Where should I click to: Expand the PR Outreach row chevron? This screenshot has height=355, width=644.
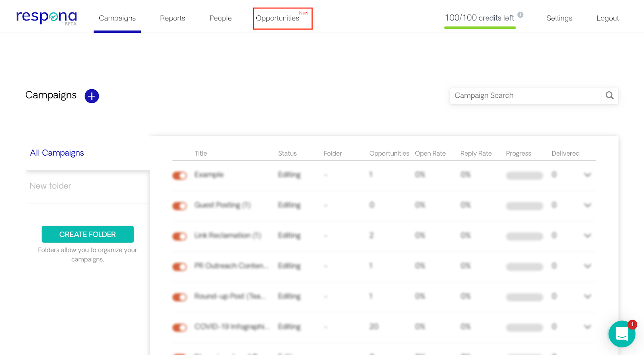pos(588,266)
